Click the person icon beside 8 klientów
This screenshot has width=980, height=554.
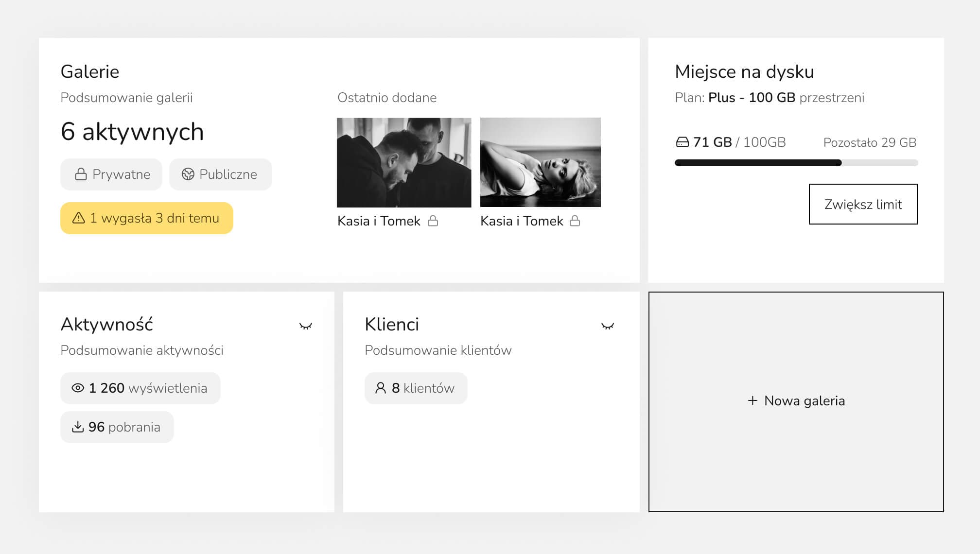(381, 388)
